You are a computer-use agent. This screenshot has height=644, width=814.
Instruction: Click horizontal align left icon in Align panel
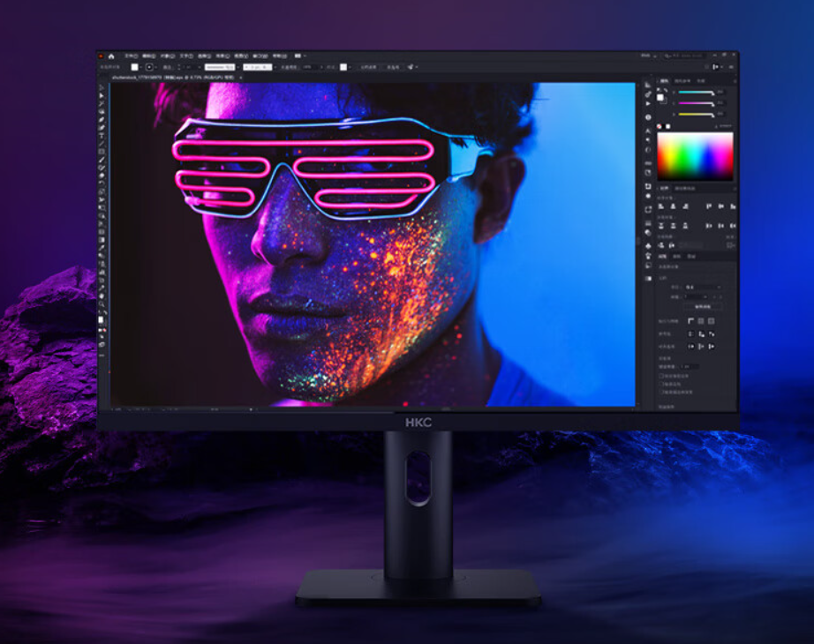pyautogui.click(x=661, y=206)
